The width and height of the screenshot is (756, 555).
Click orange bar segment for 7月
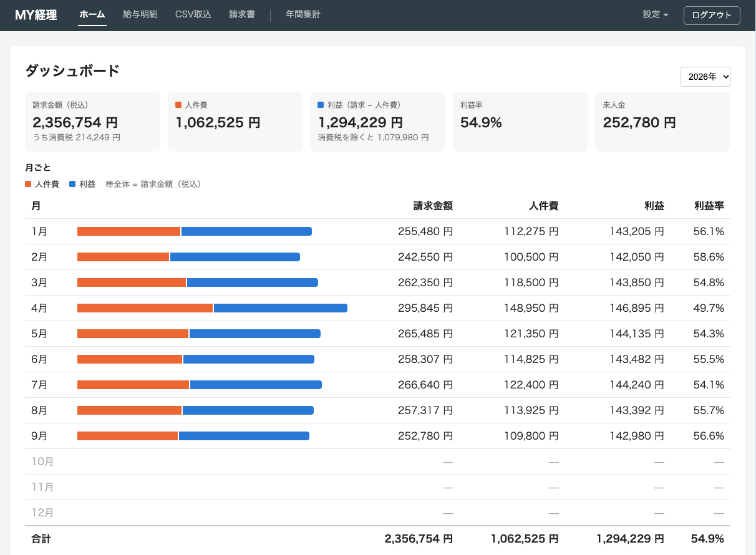coord(133,385)
